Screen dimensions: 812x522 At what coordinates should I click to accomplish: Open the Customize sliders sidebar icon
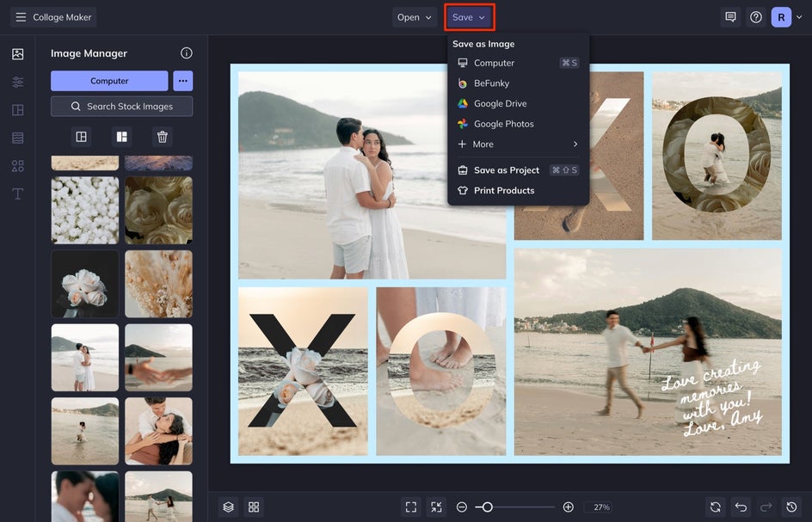(17, 83)
